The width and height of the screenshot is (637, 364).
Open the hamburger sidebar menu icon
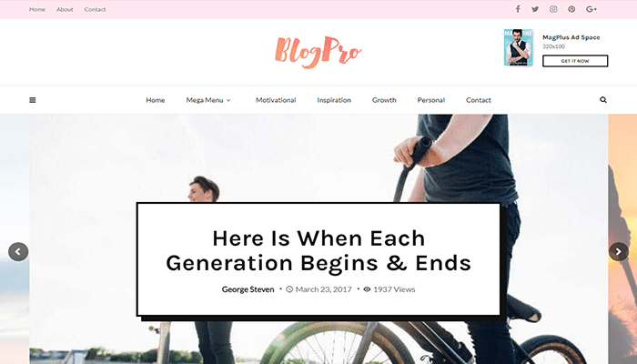click(x=33, y=100)
